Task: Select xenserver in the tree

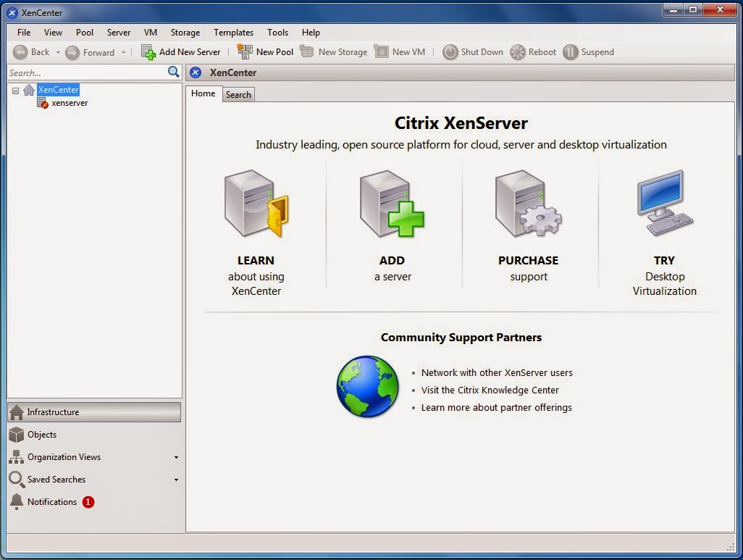Action: point(70,103)
